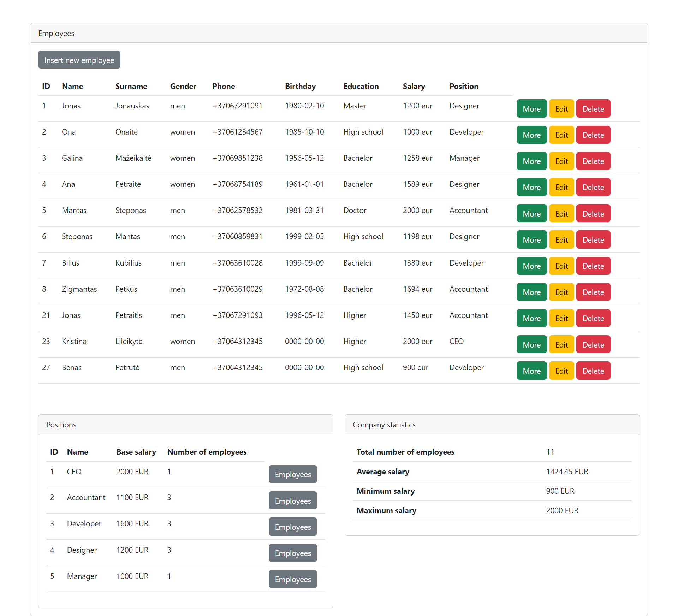Show More info for Bilius Kubilius
The image size is (678, 616).
(x=531, y=266)
